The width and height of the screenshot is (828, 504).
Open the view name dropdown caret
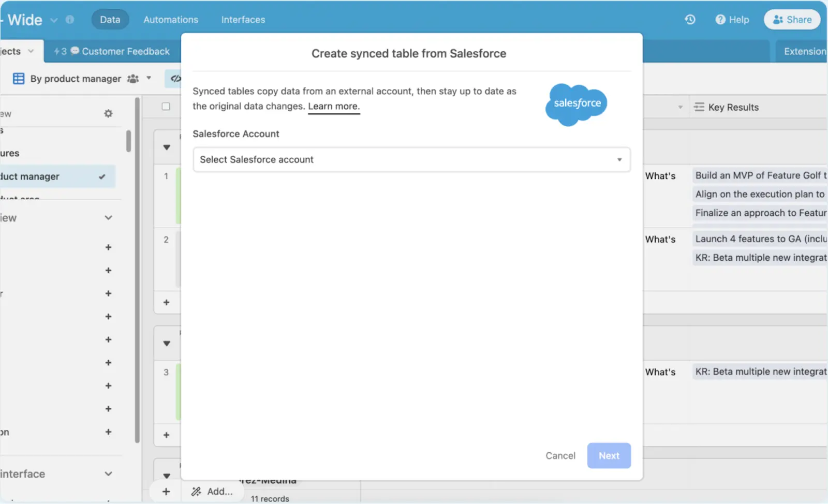(x=149, y=78)
